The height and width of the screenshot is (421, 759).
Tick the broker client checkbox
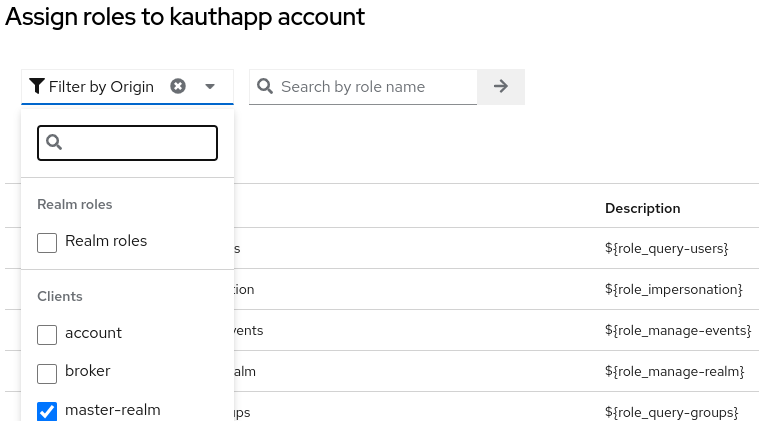click(47, 373)
